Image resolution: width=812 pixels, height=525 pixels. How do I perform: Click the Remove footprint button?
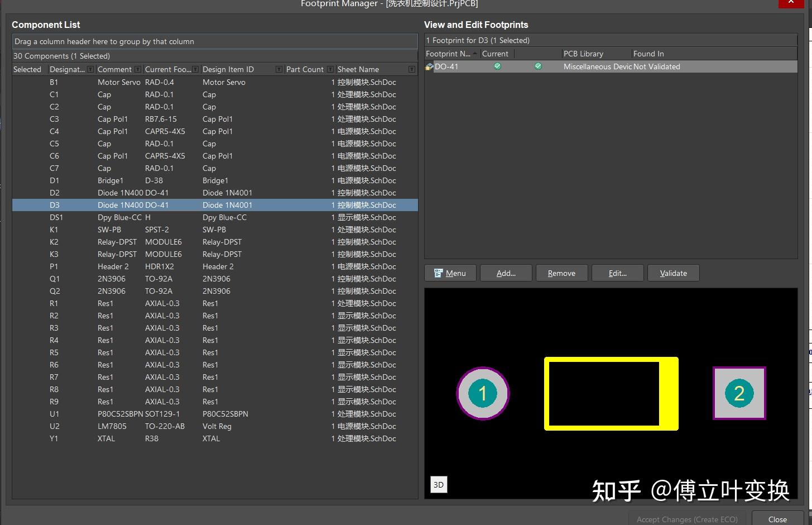click(562, 273)
